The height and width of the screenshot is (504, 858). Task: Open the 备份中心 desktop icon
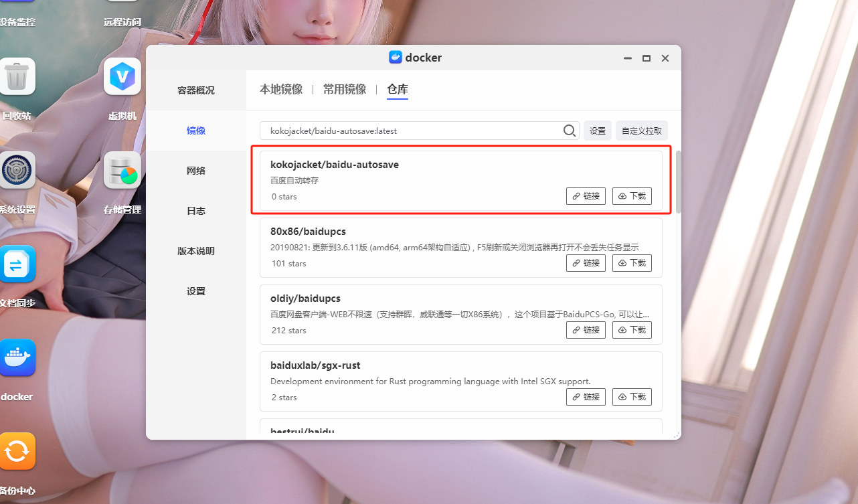pos(17,451)
